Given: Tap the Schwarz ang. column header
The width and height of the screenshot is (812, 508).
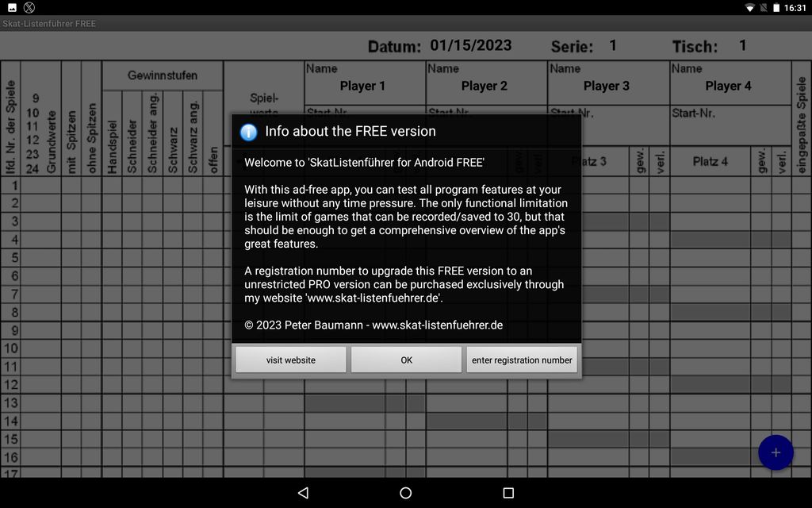Looking at the screenshot, I should (193, 137).
